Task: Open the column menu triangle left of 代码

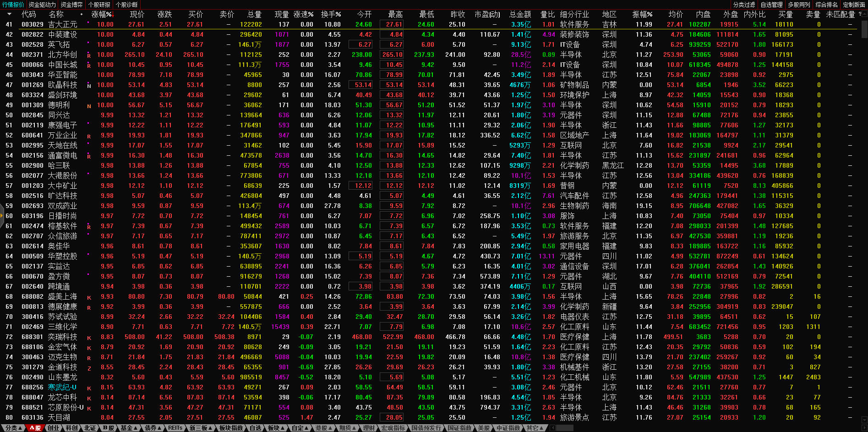Action: (9, 14)
